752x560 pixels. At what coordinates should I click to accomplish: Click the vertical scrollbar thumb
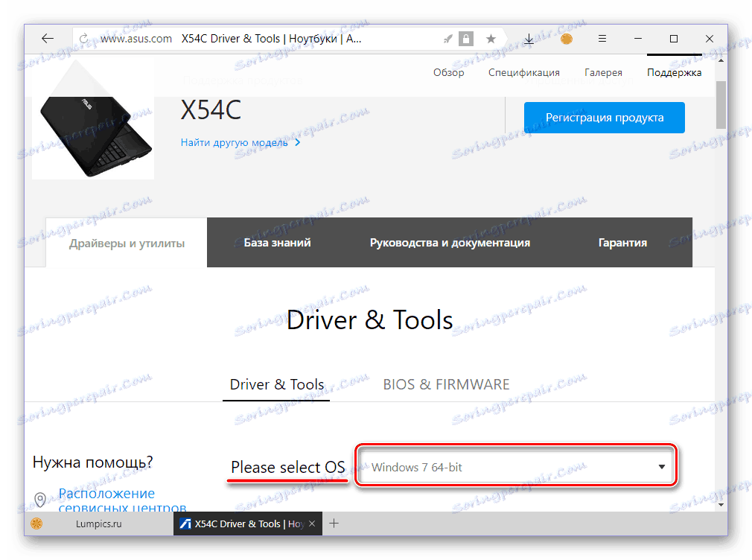(721, 104)
